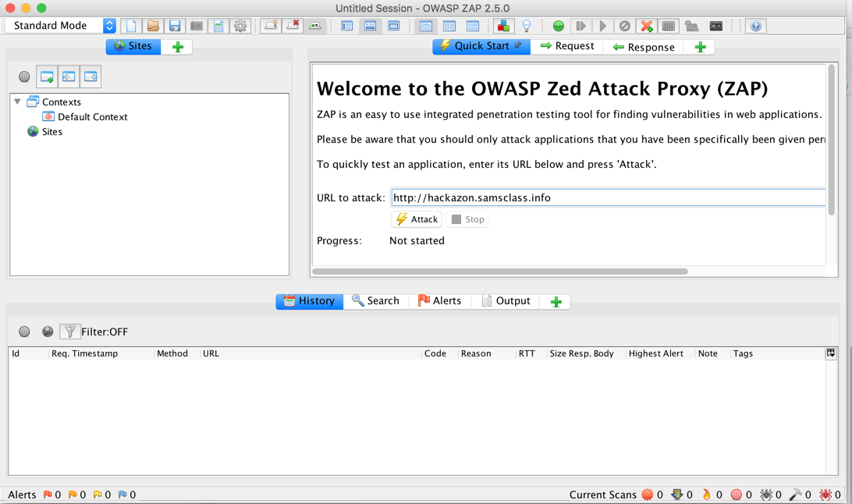The width and height of the screenshot is (852, 504).
Task: Click the Stop button
Action: coord(468,219)
